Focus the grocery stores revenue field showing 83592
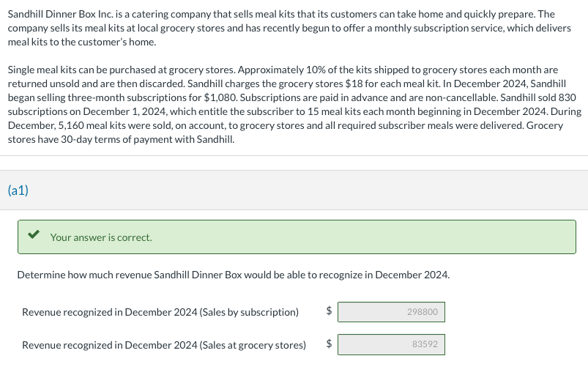The image size is (588, 375). click(391, 344)
